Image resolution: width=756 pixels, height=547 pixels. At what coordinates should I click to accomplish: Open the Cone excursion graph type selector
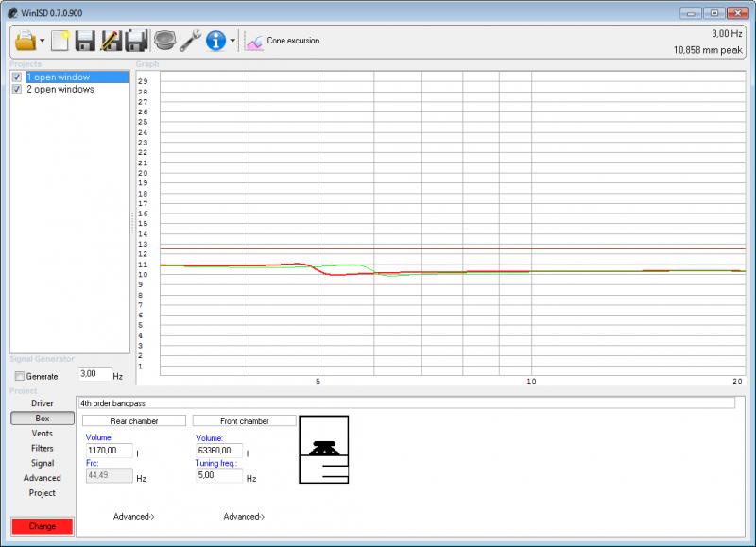[283, 41]
